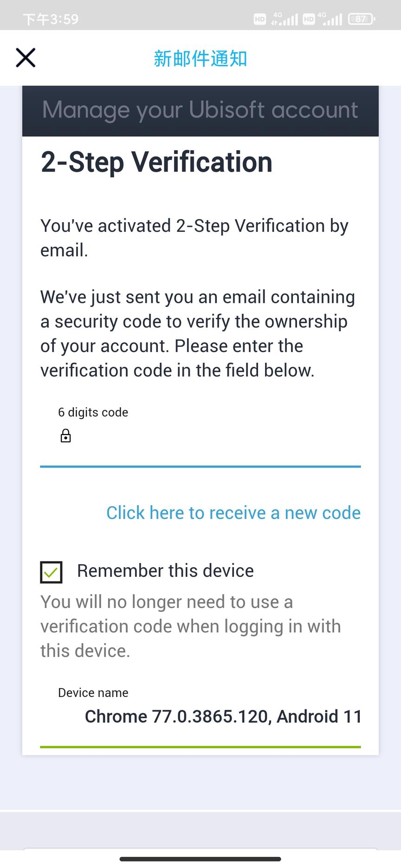The image size is (401, 868).
Task: Tap the padlock icon in the code field
Action: coord(65,436)
